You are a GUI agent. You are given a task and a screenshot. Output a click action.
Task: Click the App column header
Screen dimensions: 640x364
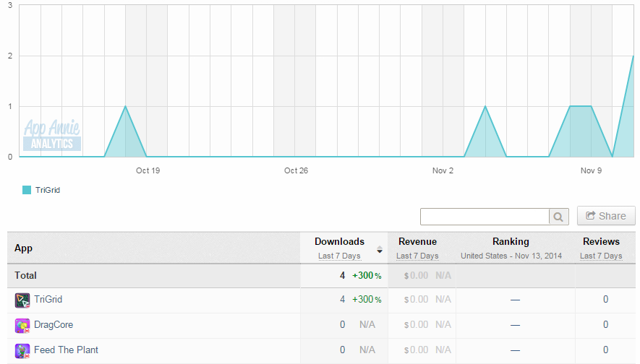coord(23,248)
